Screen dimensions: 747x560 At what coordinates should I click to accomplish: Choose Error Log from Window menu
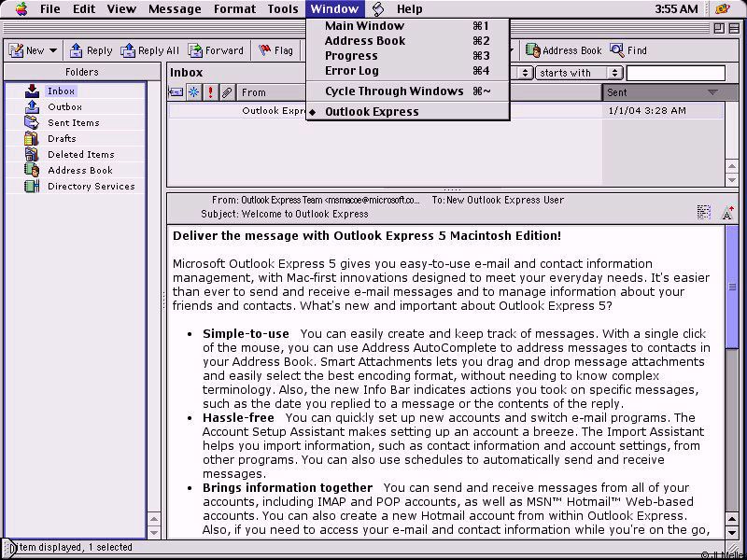[408, 71]
